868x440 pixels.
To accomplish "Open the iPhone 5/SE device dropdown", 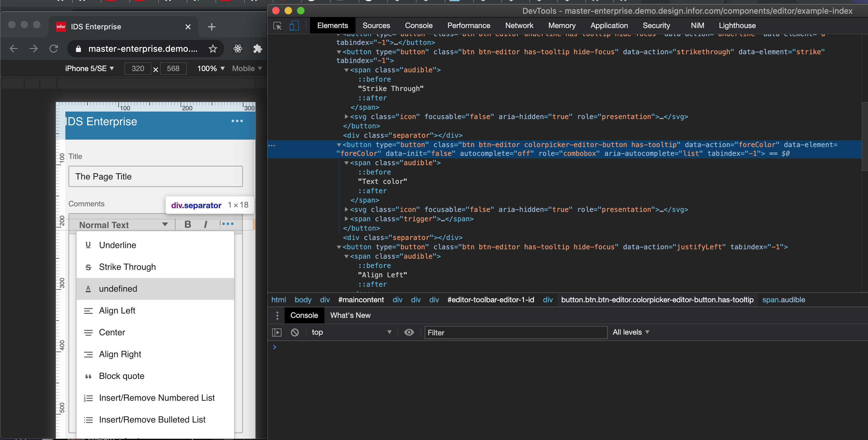I will pos(89,69).
